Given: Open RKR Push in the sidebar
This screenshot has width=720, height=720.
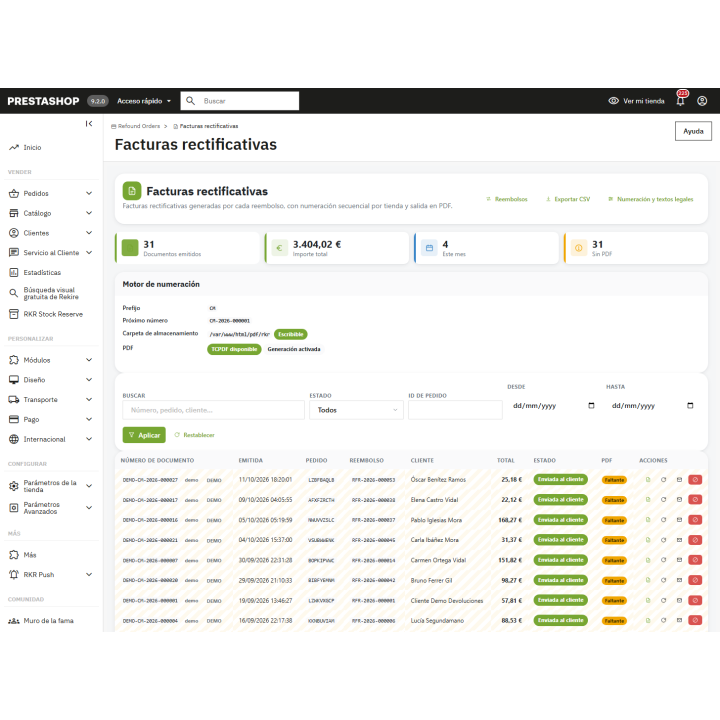Looking at the screenshot, I should [39, 574].
